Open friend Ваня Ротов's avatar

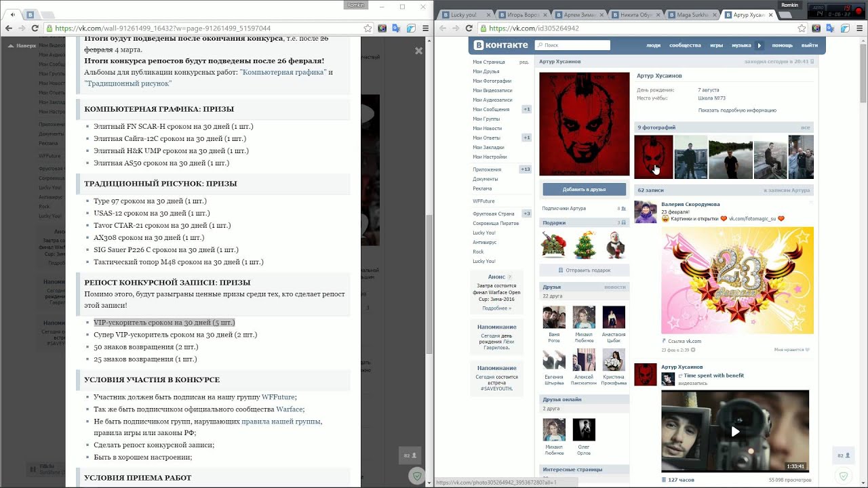554,317
